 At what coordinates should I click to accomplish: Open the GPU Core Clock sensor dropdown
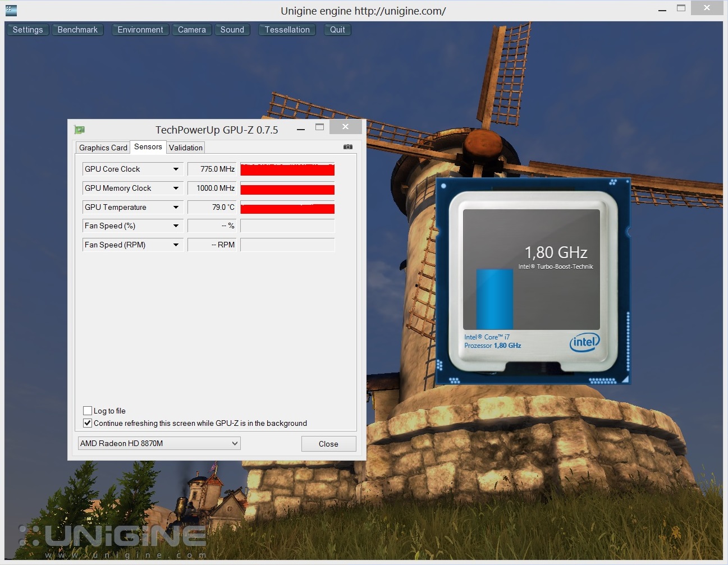176,169
